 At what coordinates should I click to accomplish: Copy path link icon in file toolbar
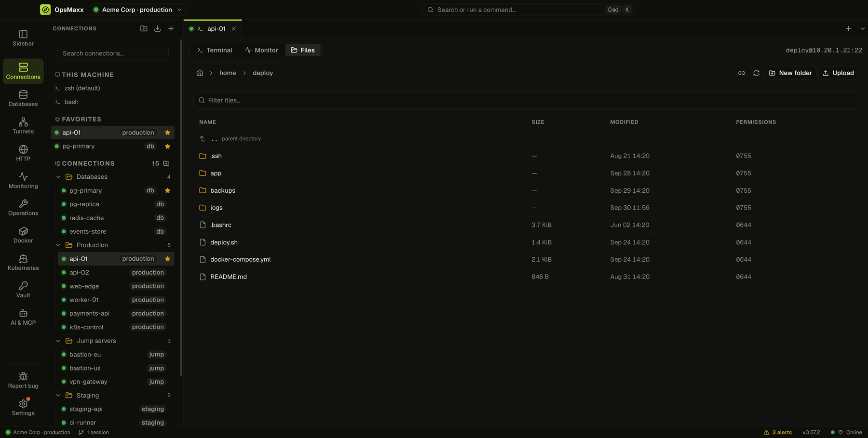742,73
